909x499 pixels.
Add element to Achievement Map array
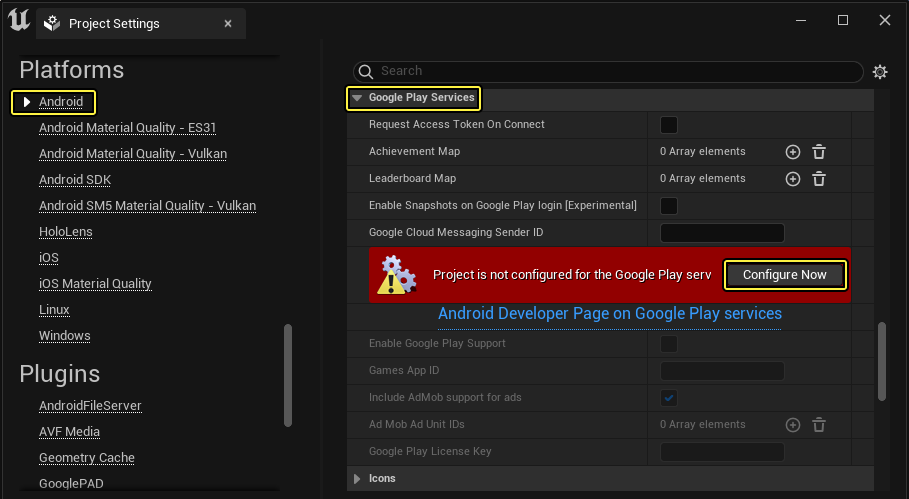click(792, 152)
